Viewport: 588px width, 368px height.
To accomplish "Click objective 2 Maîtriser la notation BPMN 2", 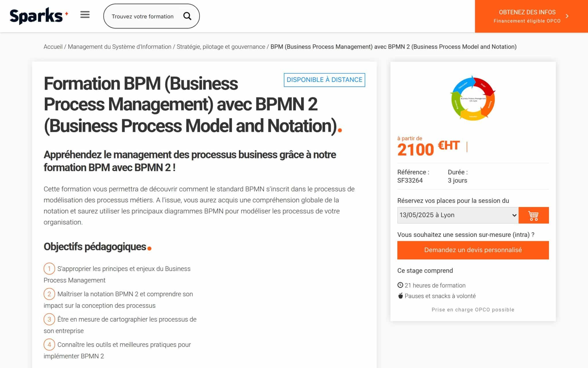I will click(118, 300).
